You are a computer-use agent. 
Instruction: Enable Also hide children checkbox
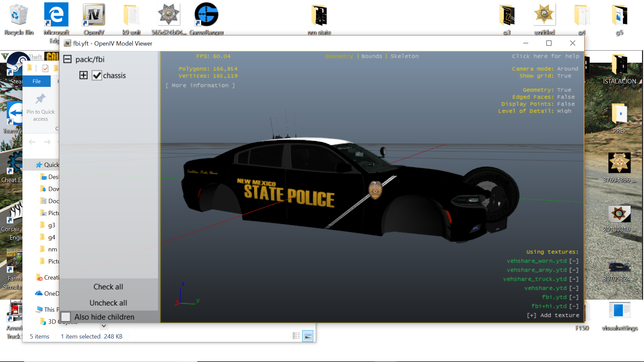click(x=66, y=317)
